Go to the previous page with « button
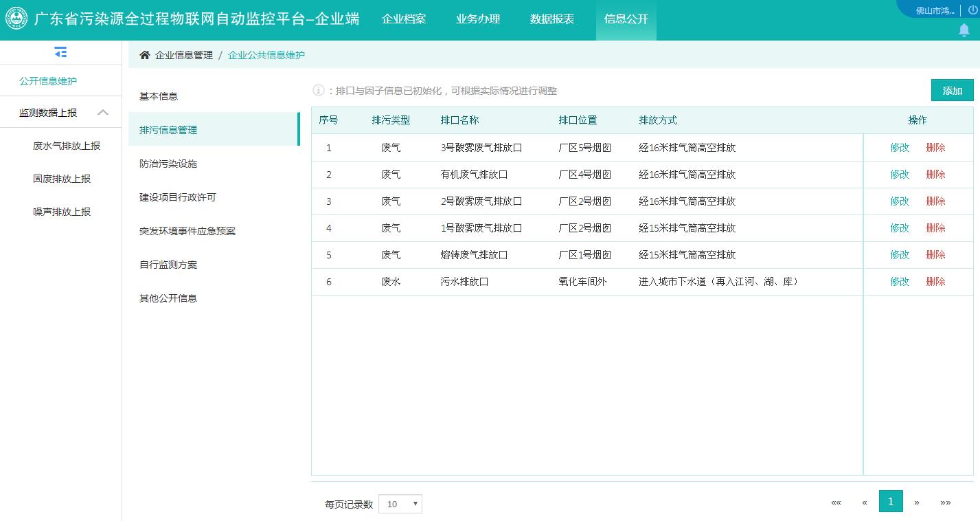 (864, 502)
